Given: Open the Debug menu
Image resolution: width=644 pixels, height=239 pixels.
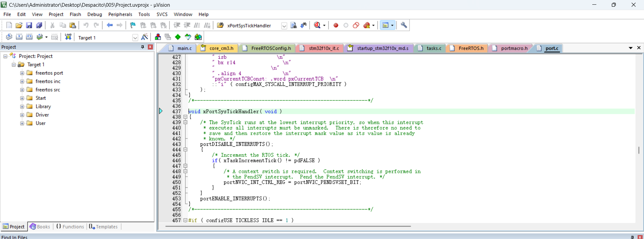Looking at the screenshot, I should [95, 14].
